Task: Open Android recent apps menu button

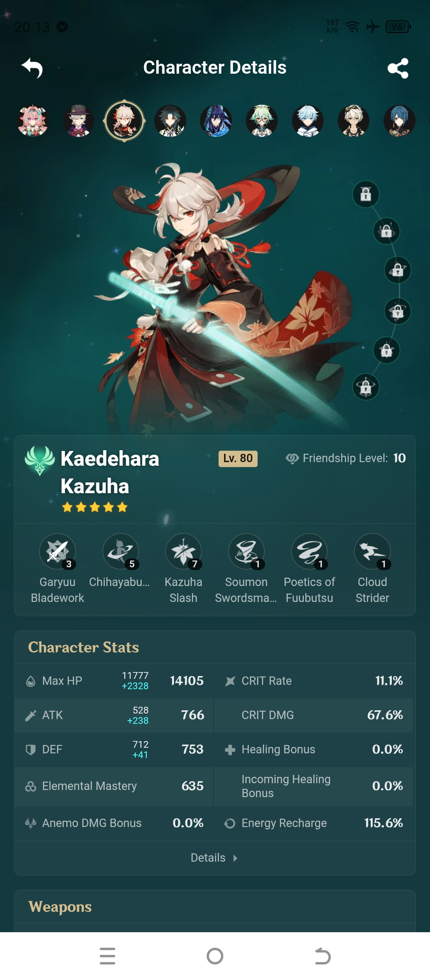Action: tap(107, 956)
